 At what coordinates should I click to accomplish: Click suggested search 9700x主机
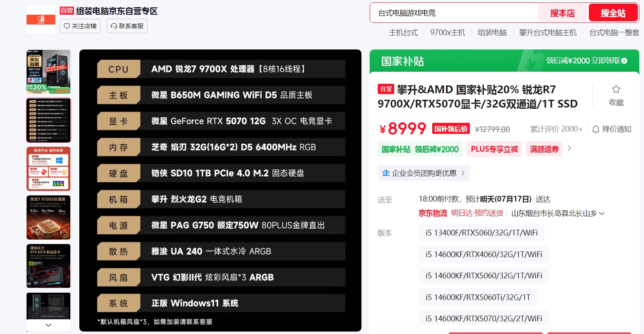[448, 33]
